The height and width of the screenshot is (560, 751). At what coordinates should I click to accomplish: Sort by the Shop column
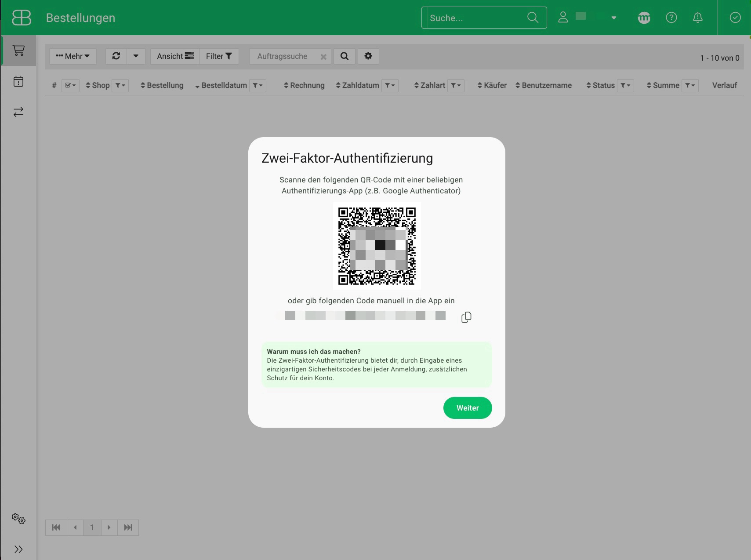tap(98, 85)
